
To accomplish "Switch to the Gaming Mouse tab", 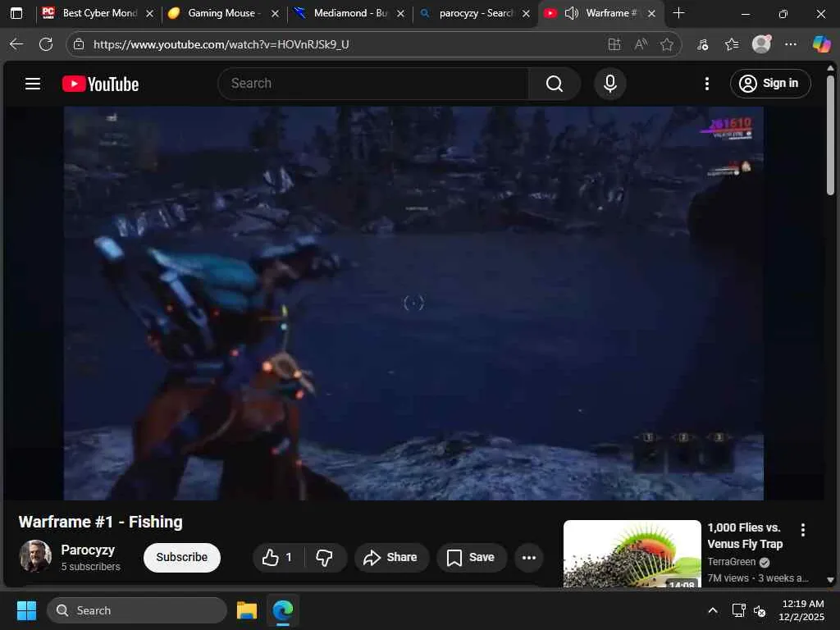I will point(222,13).
